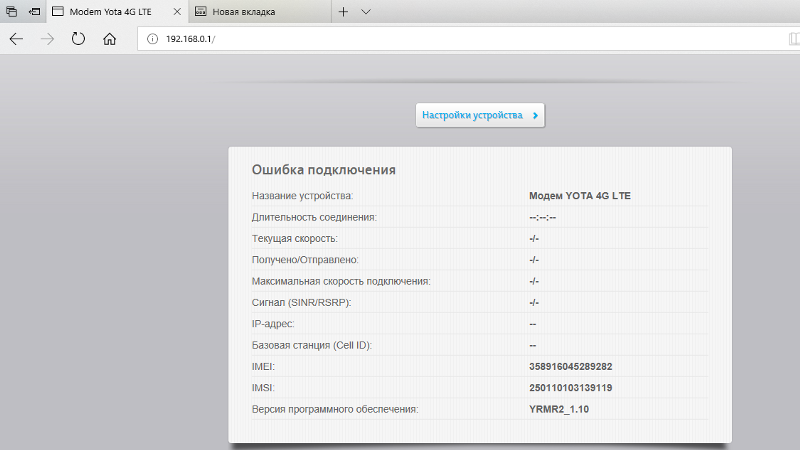Select the IMSI value 250110103139119
Viewport: 800px width, 450px height.
click(570, 388)
